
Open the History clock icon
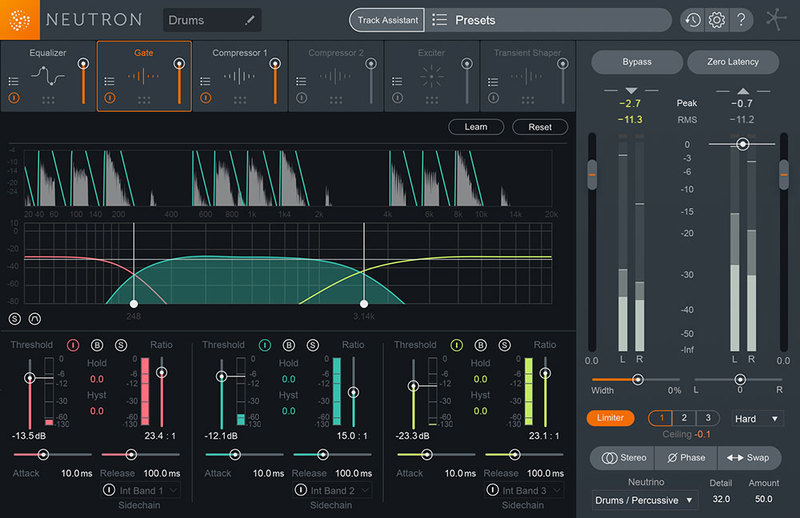point(692,20)
